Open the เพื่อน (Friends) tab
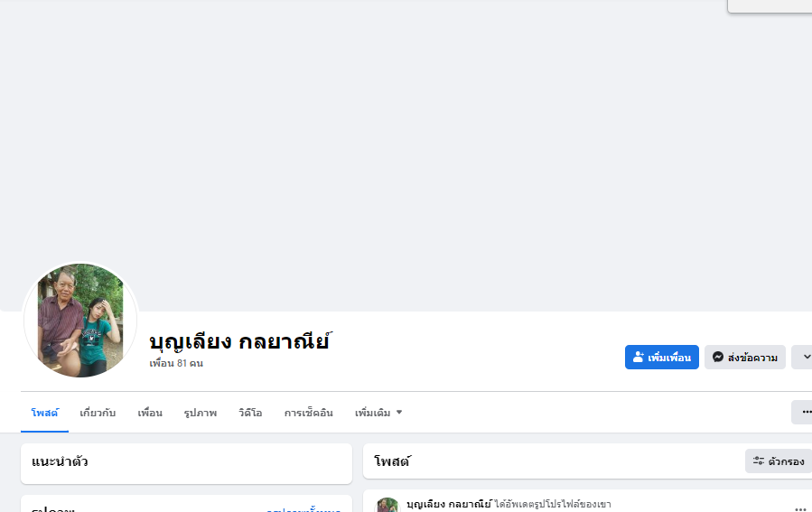 click(150, 413)
